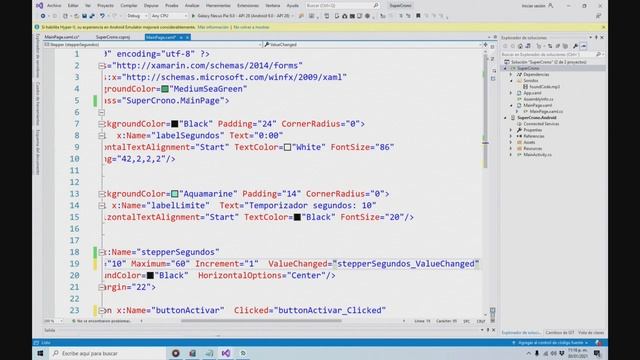Select SoundCode.mp3 in Solution Explorer
The height and width of the screenshot is (360, 640).
(544, 87)
